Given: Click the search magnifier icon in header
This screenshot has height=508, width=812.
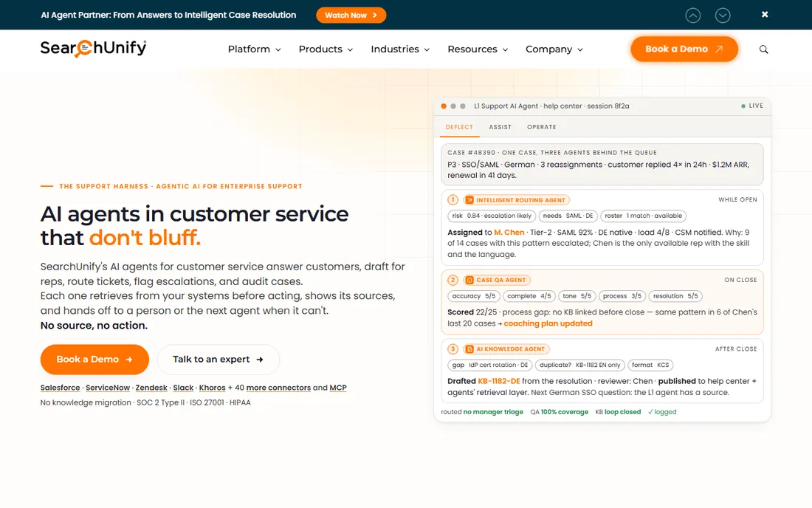Looking at the screenshot, I should (763, 49).
